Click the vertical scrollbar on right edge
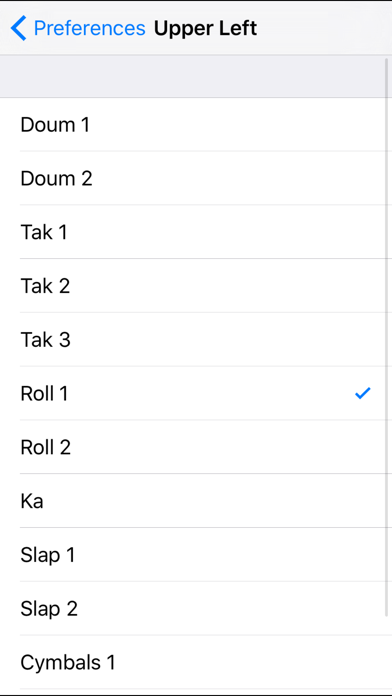The image size is (392, 696). point(386,337)
